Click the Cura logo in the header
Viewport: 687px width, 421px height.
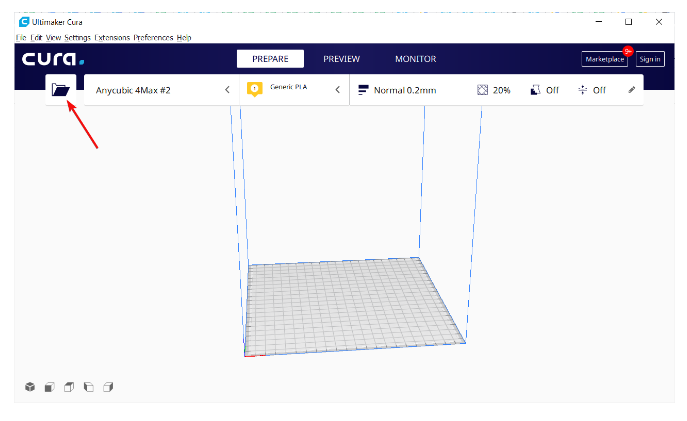tap(53, 59)
